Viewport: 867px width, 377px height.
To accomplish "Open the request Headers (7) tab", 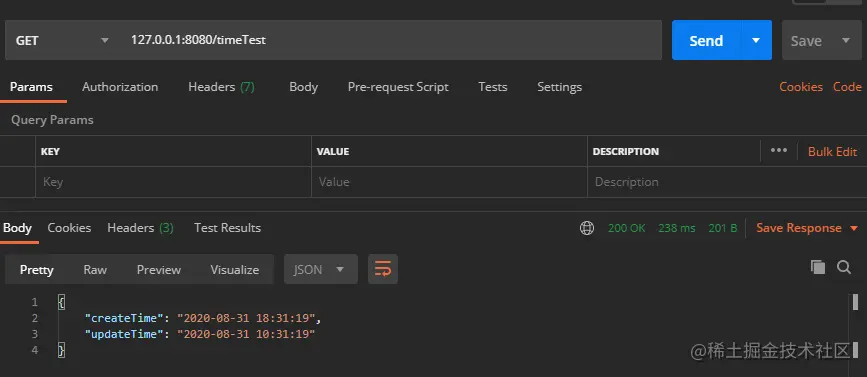I will [x=221, y=87].
